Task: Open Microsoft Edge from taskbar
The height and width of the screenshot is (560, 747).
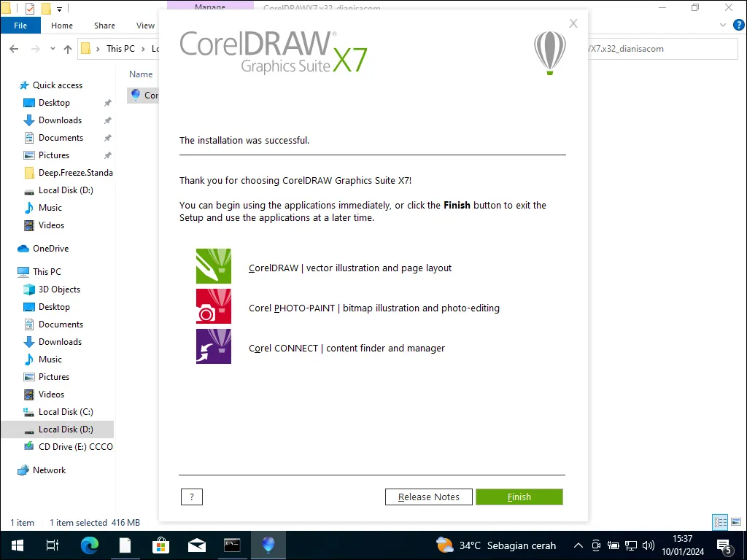Action: click(x=89, y=545)
